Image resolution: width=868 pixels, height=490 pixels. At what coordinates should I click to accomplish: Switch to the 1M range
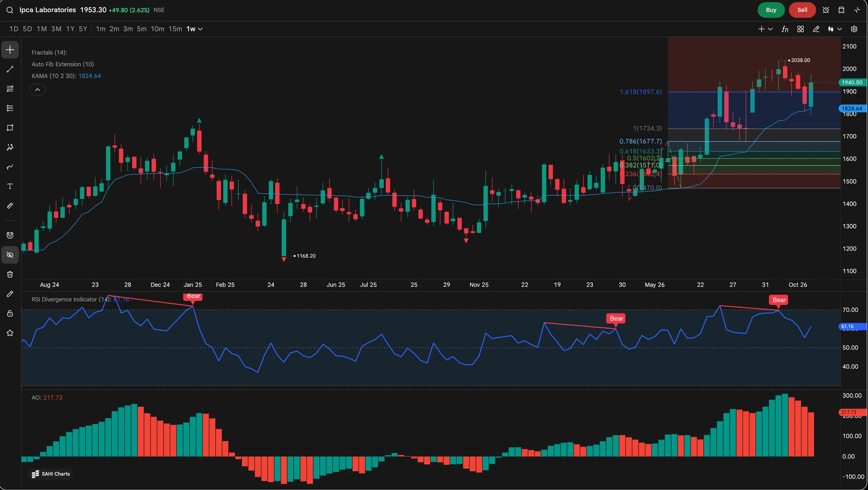[42, 29]
